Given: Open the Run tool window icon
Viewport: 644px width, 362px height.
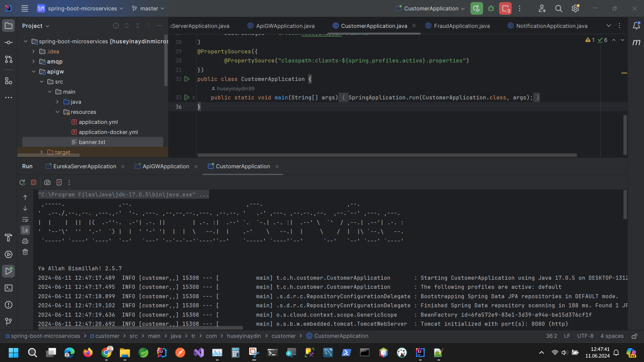Looking at the screenshot, I should 9,271.
